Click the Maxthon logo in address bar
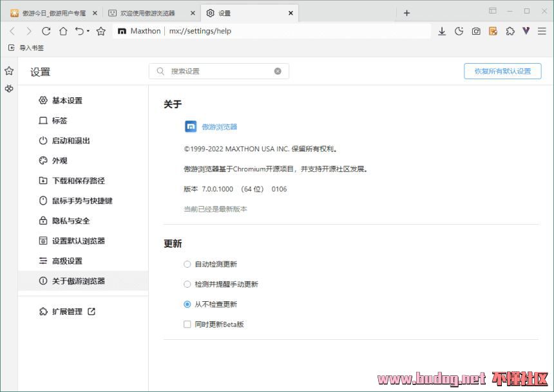This screenshot has width=554, height=392. pos(122,32)
